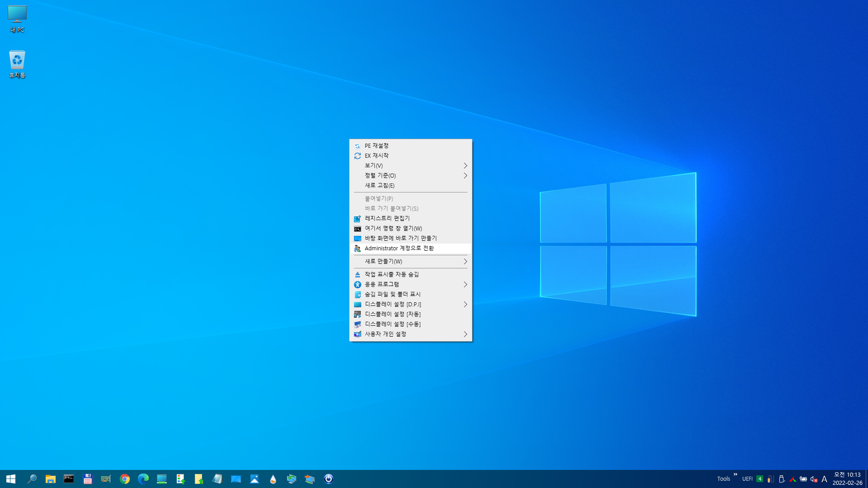Open the yellow document with green arrow icon
The height and width of the screenshot is (488, 868).
[199, 479]
